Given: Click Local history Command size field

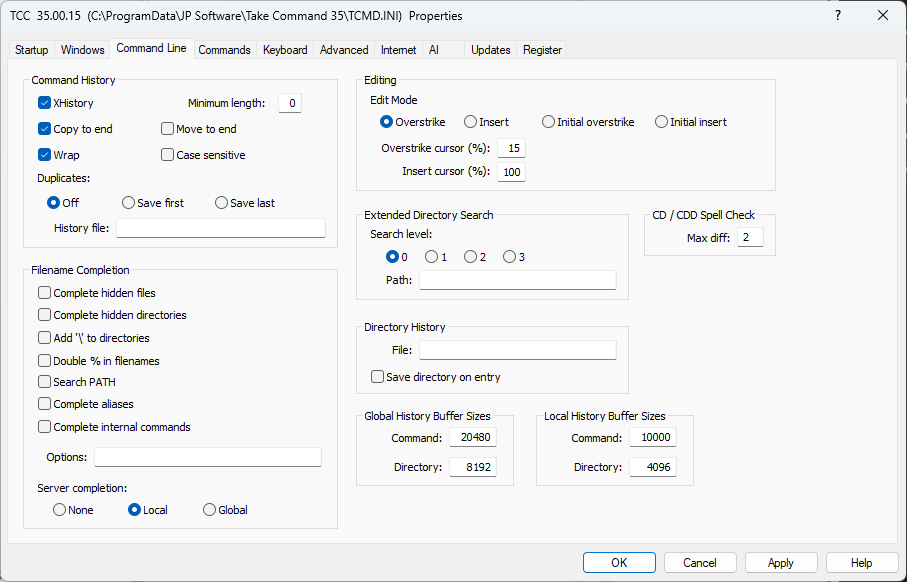Looking at the screenshot, I should pos(653,437).
